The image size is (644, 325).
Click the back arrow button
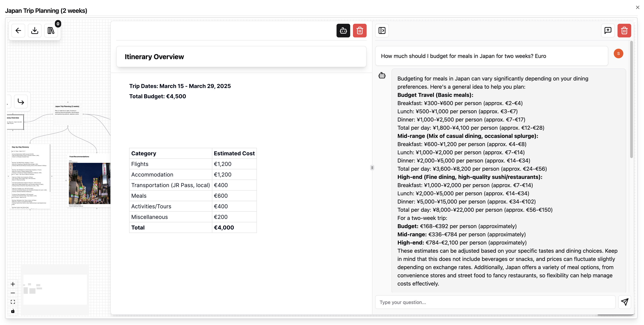click(18, 30)
